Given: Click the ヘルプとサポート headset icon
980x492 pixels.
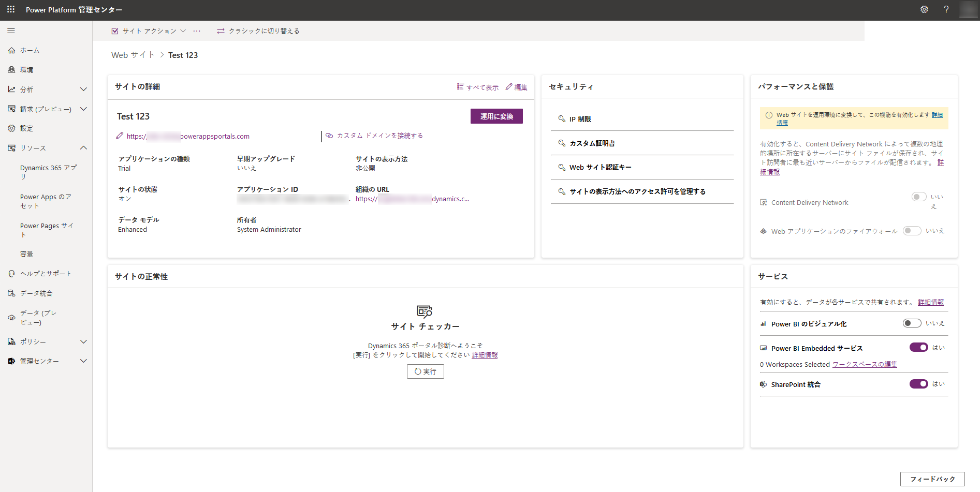Looking at the screenshot, I should click(x=11, y=274).
